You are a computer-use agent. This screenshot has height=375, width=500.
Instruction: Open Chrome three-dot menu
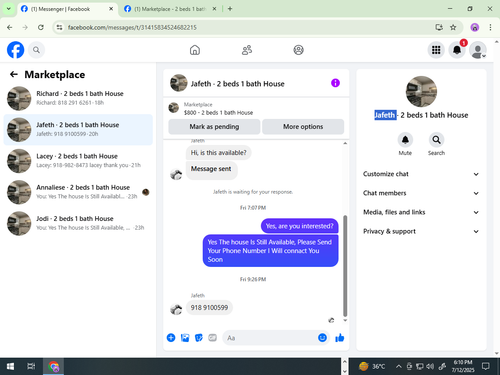(490, 27)
